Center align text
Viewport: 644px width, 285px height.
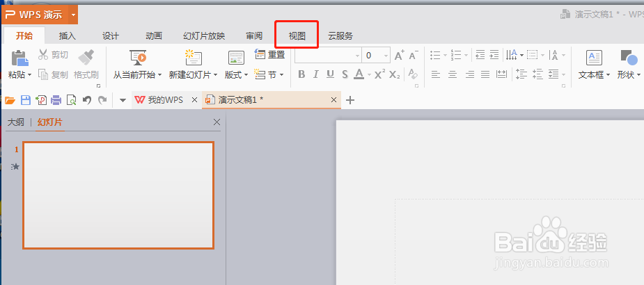453,74
